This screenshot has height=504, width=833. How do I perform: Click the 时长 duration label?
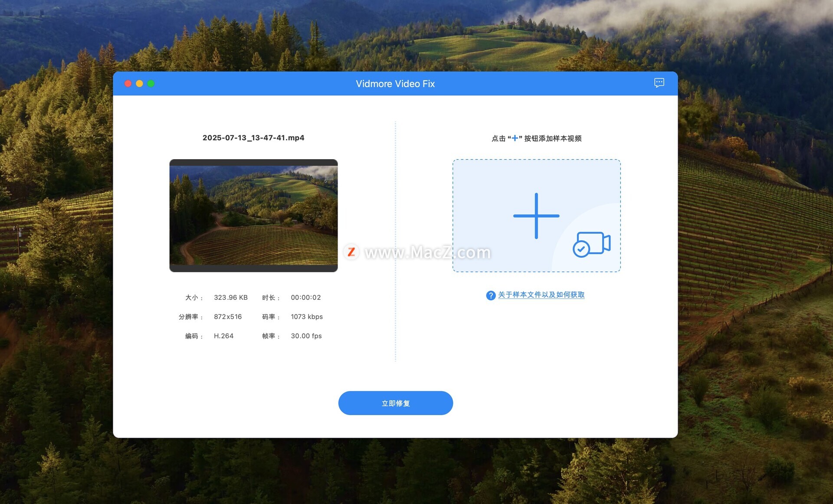click(271, 298)
